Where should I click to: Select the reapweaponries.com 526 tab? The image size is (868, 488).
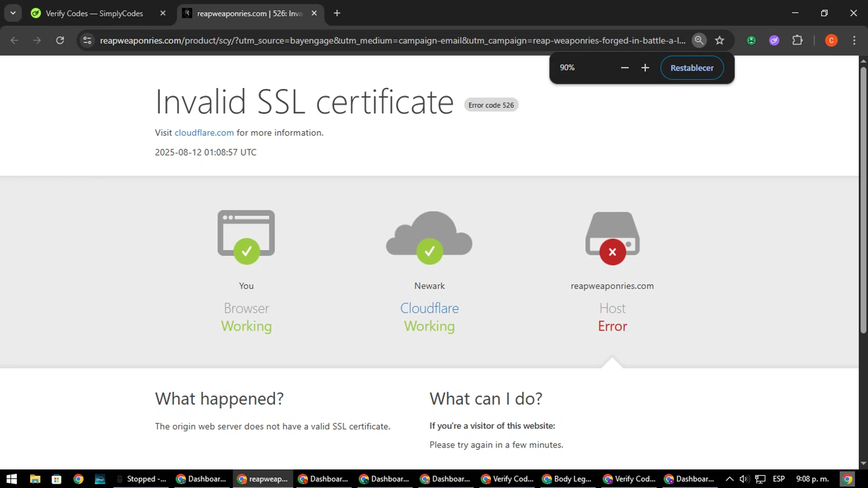(x=251, y=13)
